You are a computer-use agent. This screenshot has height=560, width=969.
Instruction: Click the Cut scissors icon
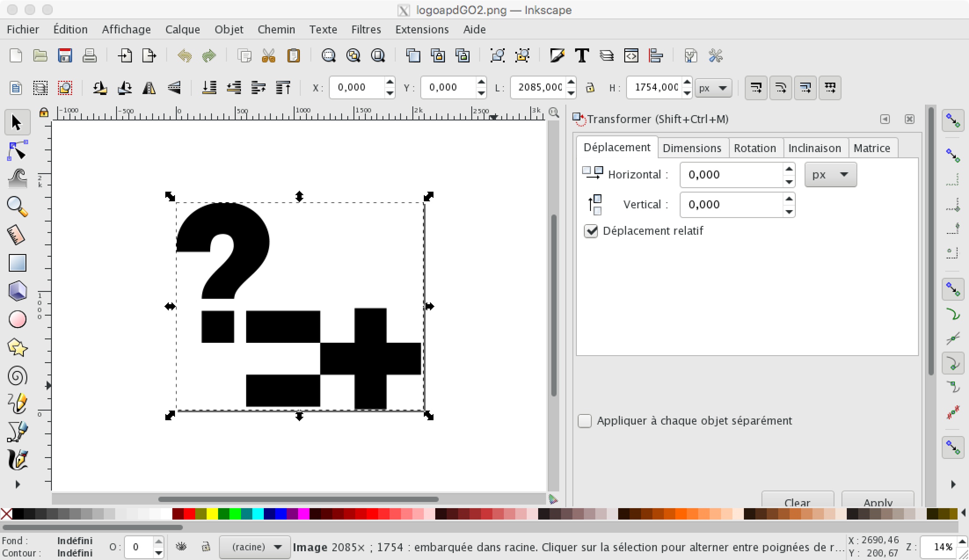(x=269, y=56)
